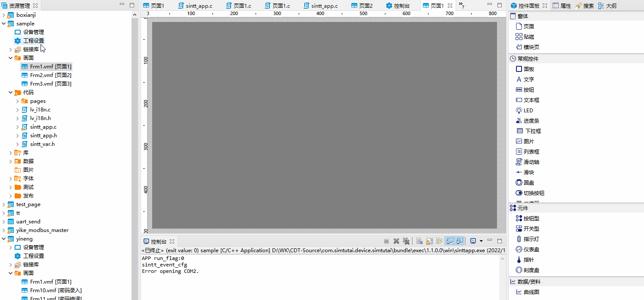The width and height of the screenshot is (644, 300).
Task: Click the 曲线图 chart widget
Action: [x=531, y=292]
